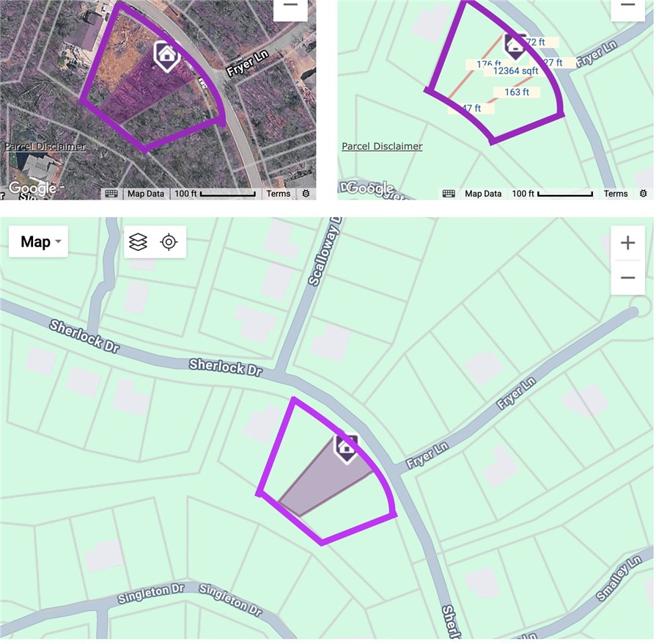Select the house marker on bottom map
This screenshot has width=656, height=644.
click(x=347, y=448)
